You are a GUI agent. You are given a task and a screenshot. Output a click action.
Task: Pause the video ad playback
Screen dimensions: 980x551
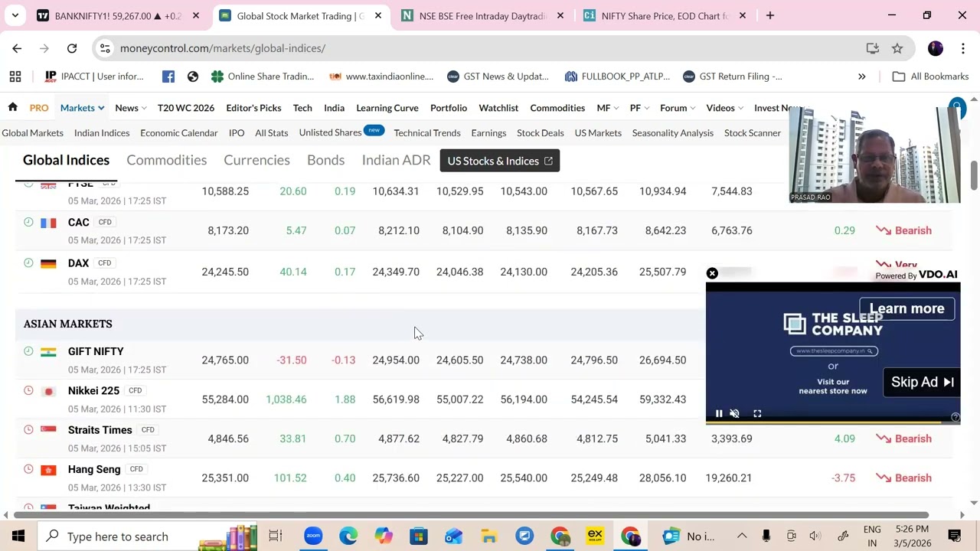tap(719, 413)
